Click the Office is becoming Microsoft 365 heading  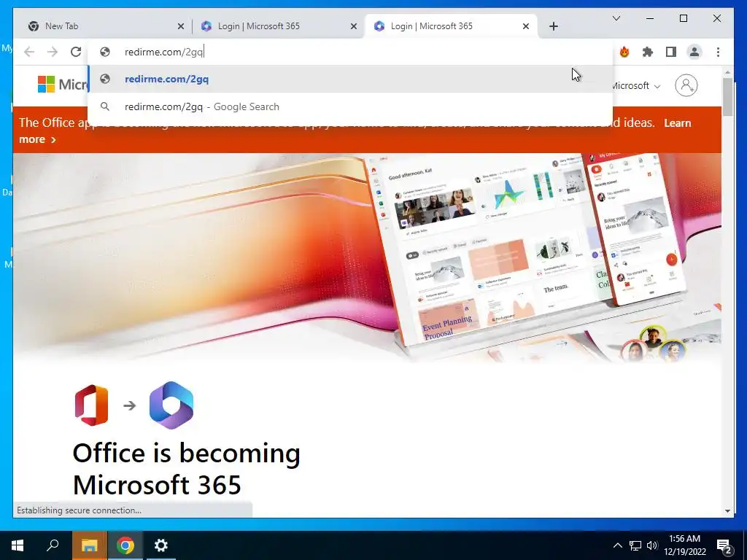click(x=186, y=469)
